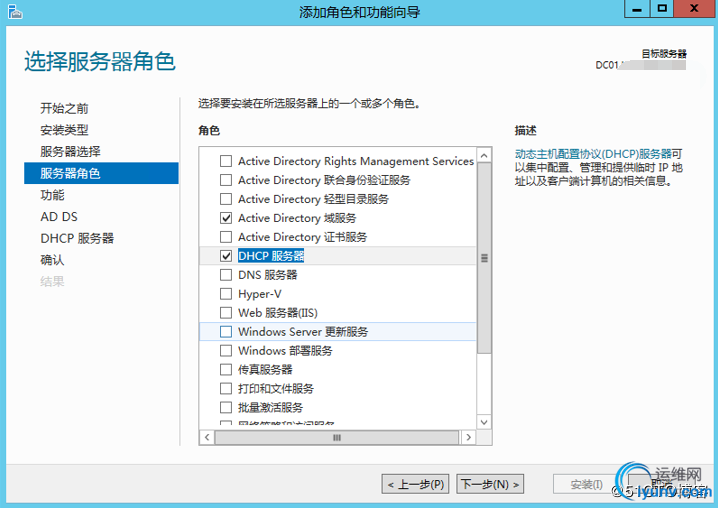The width and height of the screenshot is (718, 508).
Task: Maximize the wizard window
Action: coord(662,9)
